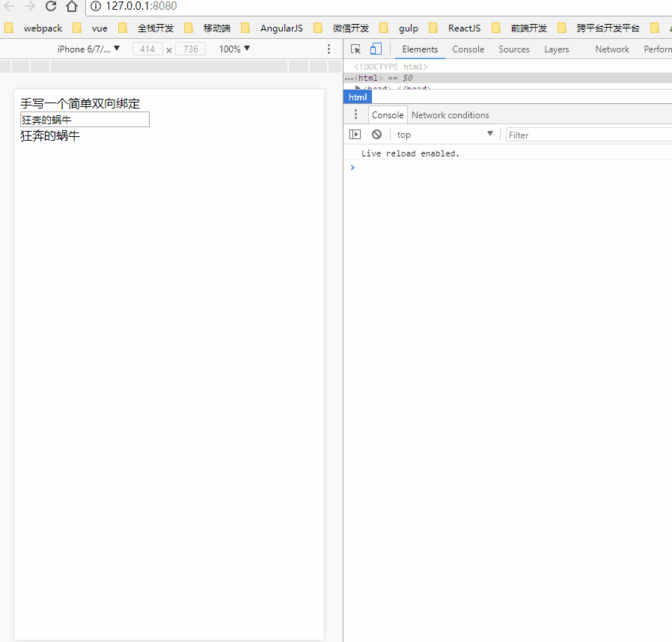
Task: Switch to the Console panel
Action: [468, 49]
